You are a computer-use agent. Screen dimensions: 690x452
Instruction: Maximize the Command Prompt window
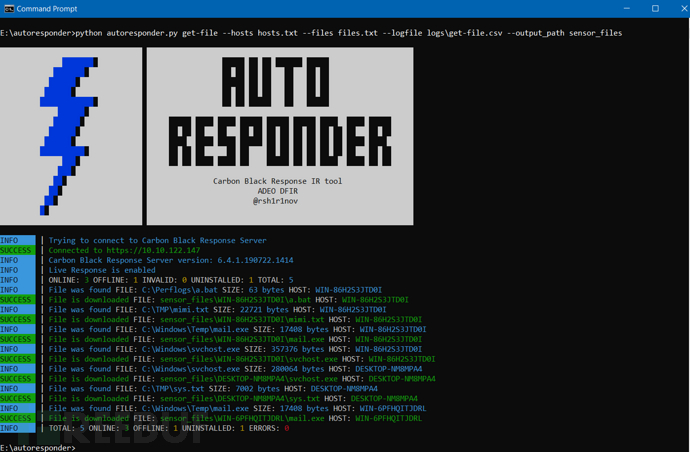[655, 9]
